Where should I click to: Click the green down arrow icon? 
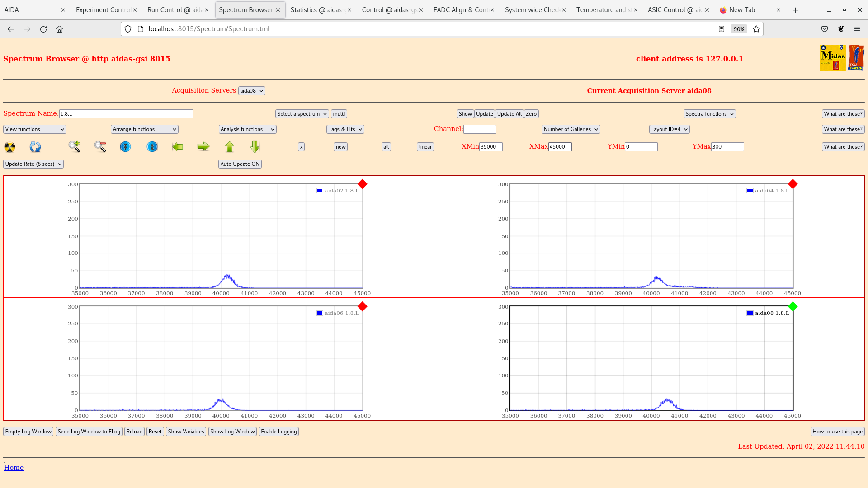pyautogui.click(x=255, y=146)
